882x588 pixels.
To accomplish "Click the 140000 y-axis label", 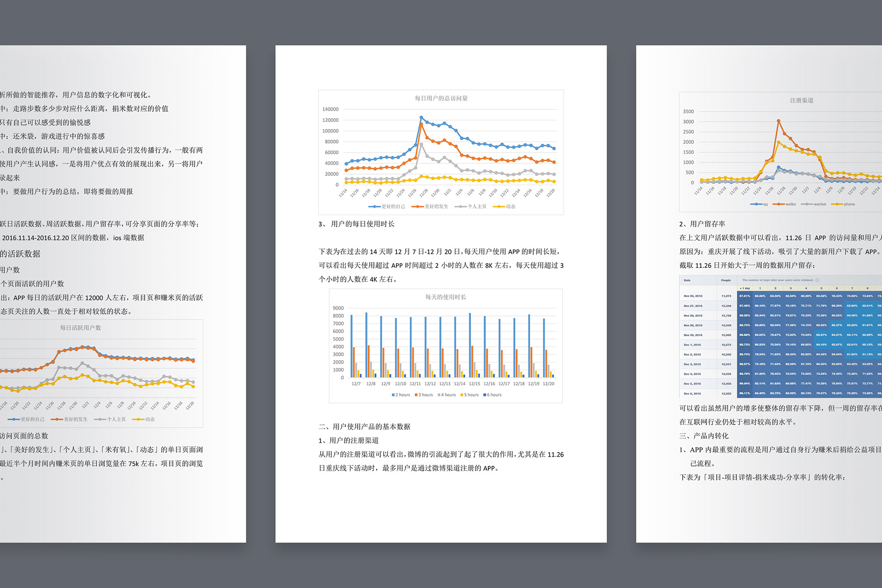I will (330, 109).
